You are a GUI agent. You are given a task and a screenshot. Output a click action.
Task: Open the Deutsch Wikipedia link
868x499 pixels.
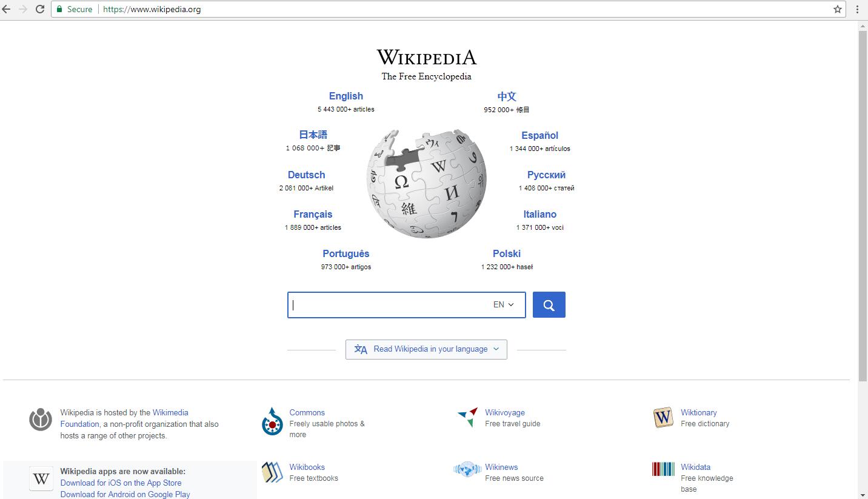(307, 175)
